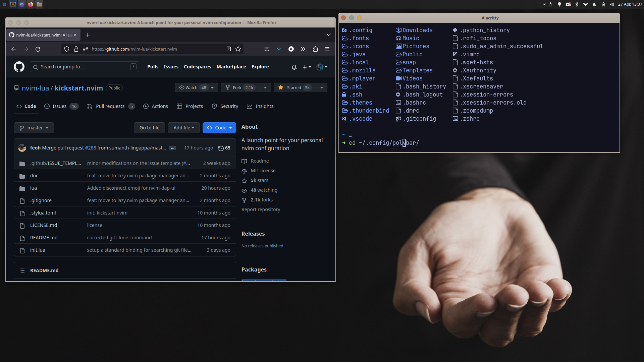Open Firefox hamburger application menu

(x=327, y=49)
